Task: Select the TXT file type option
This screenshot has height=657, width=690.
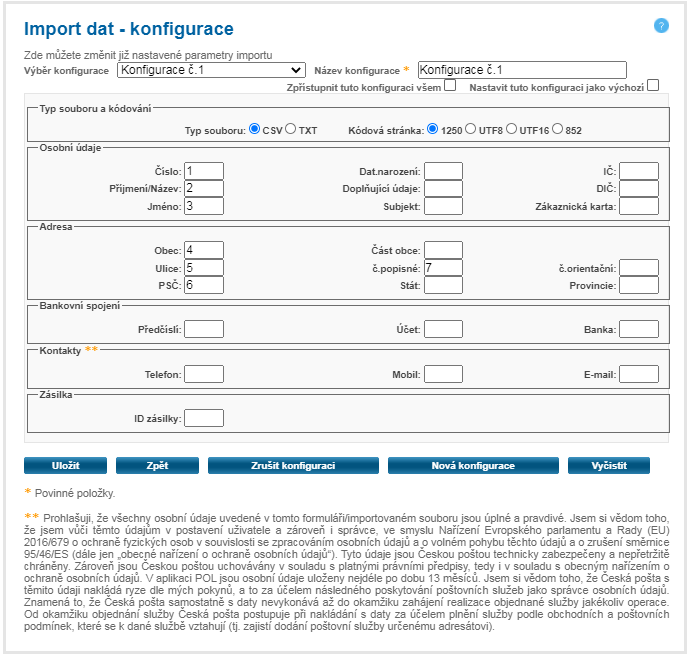Action: pyautogui.click(x=290, y=129)
